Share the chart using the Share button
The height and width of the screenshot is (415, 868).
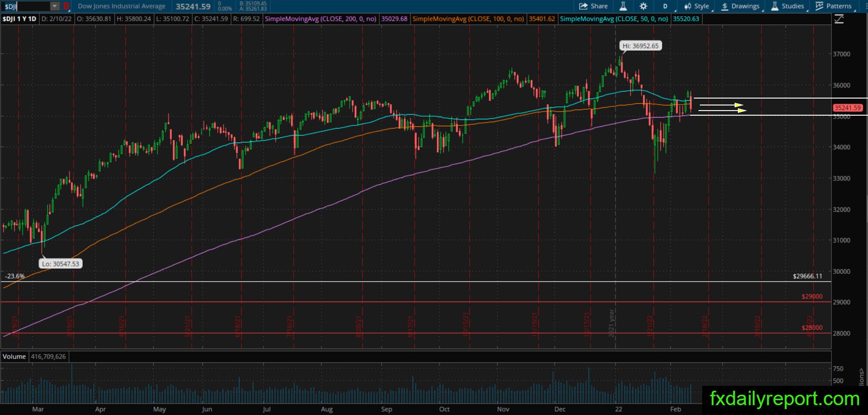point(593,6)
